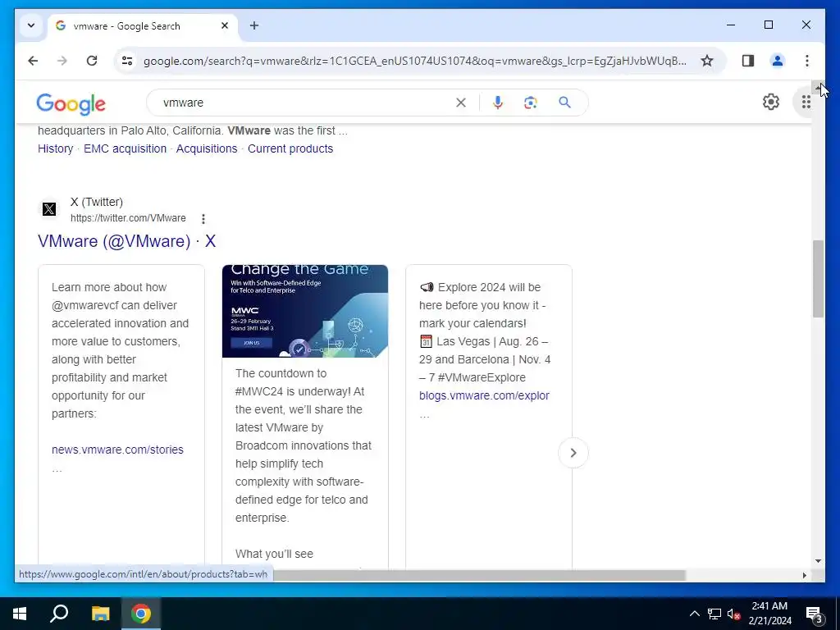Open Google apps grid
Image resolution: width=840 pixels, height=630 pixels.
coord(806,102)
